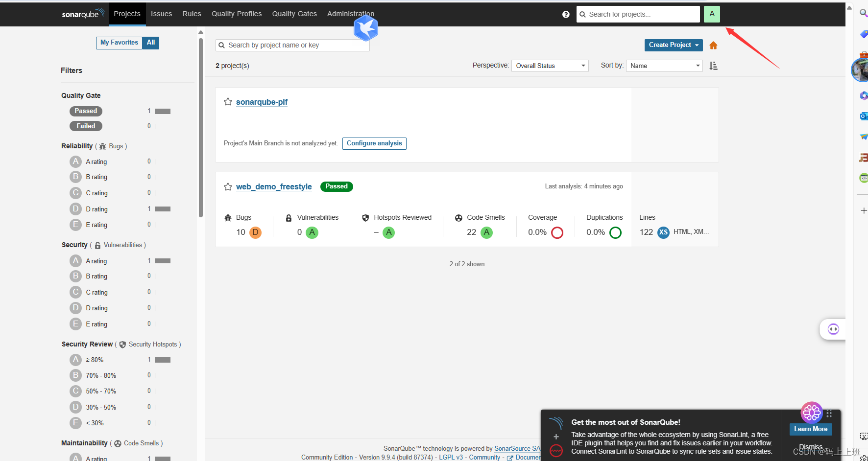Click the Bugs D rating badge
This screenshot has width=868, height=461.
(255, 232)
